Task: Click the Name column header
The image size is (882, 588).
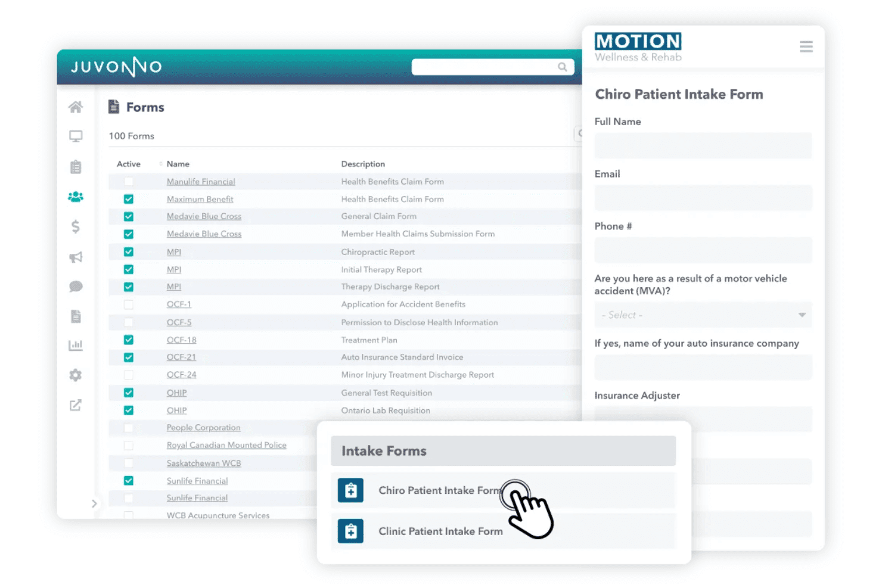Action: pyautogui.click(x=178, y=164)
